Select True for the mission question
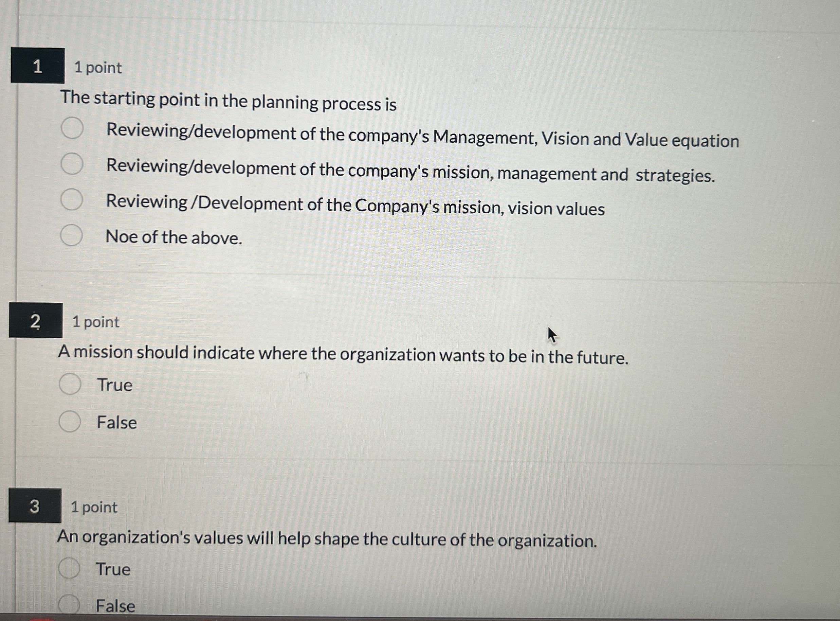The height and width of the screenshot is (621, 840). coord(70,384)
